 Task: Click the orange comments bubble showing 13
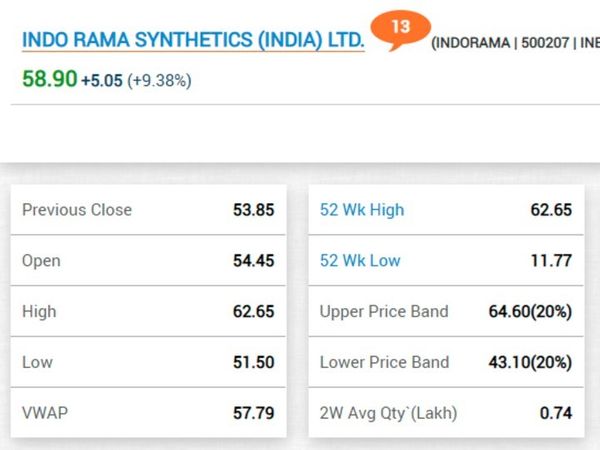(400, 27)
